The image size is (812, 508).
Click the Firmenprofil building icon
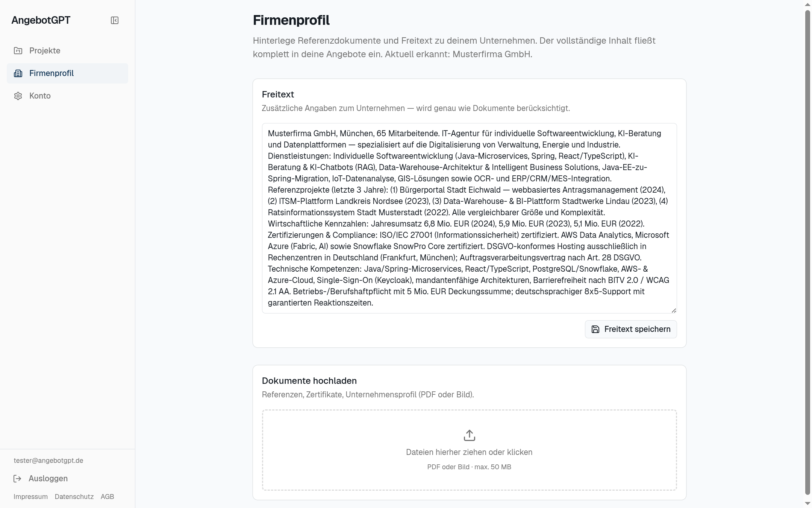click(18, 73)
